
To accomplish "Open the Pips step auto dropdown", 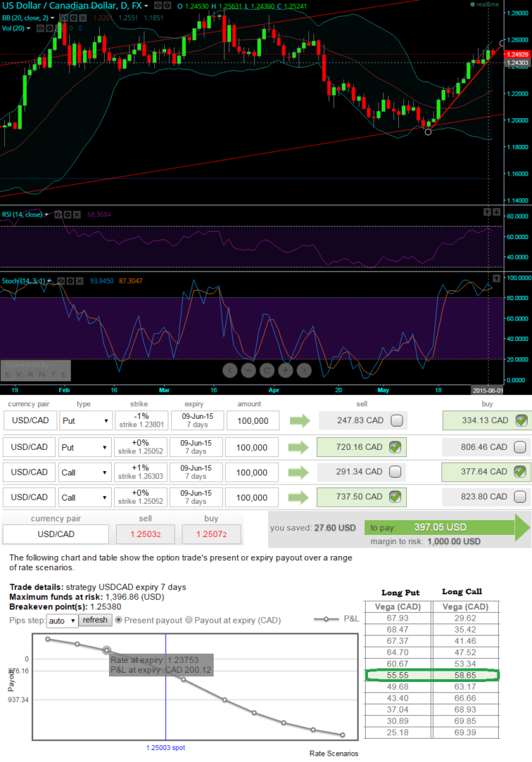I will click(x=62, y=620).
